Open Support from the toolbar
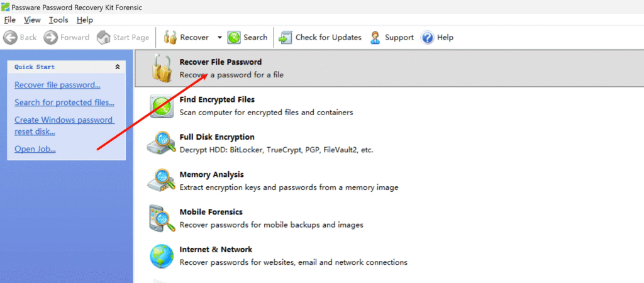The width and height of the screenshot is (644, 283). [391, 37]
